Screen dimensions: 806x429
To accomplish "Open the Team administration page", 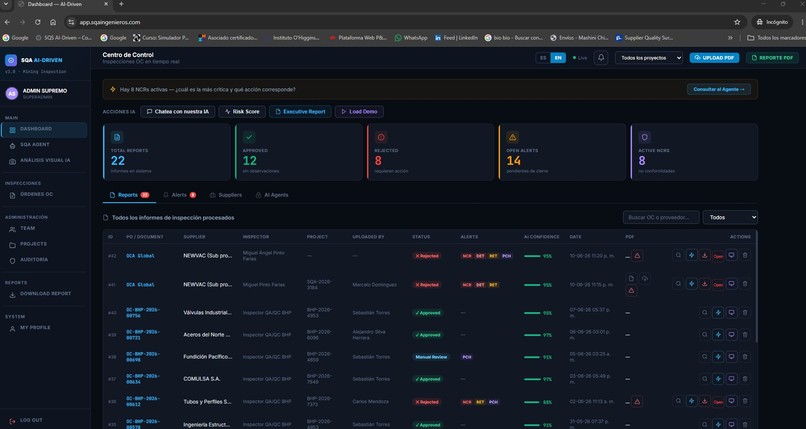I will pos(44,229).
